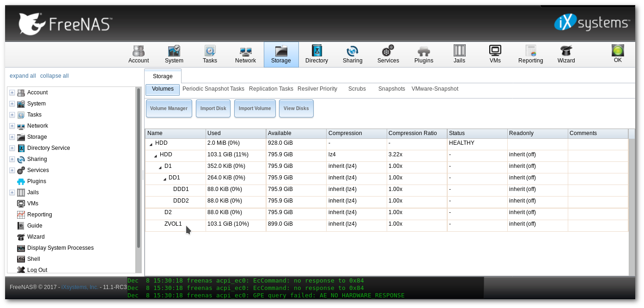Open the VMware-Snapshot tab
The height and width of the screenshot is (308, 644).
435,89
